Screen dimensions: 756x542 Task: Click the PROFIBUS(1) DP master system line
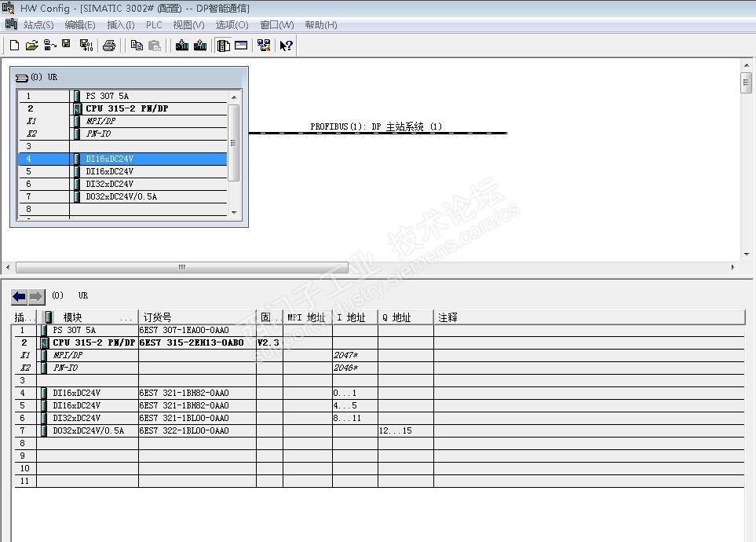click(x=378, y=133)
